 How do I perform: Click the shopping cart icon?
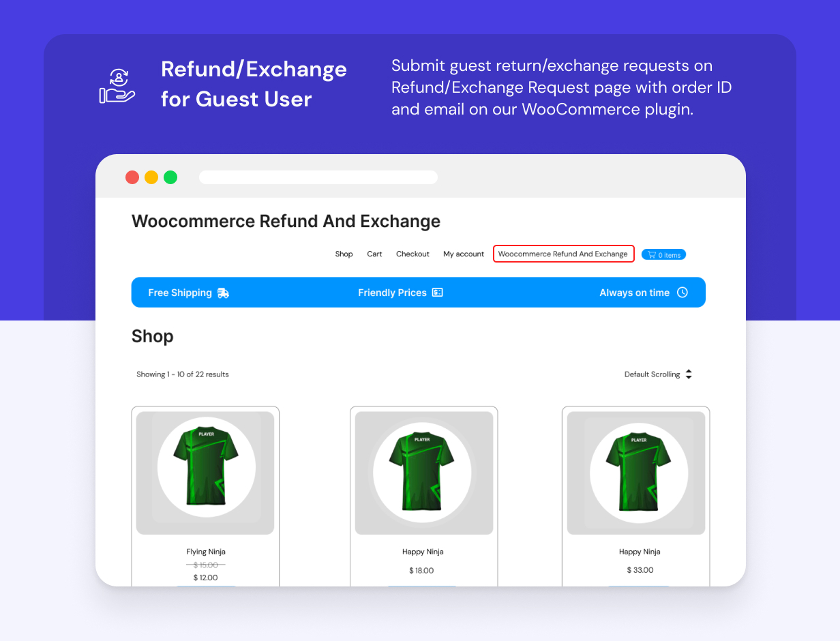point(652,255)
